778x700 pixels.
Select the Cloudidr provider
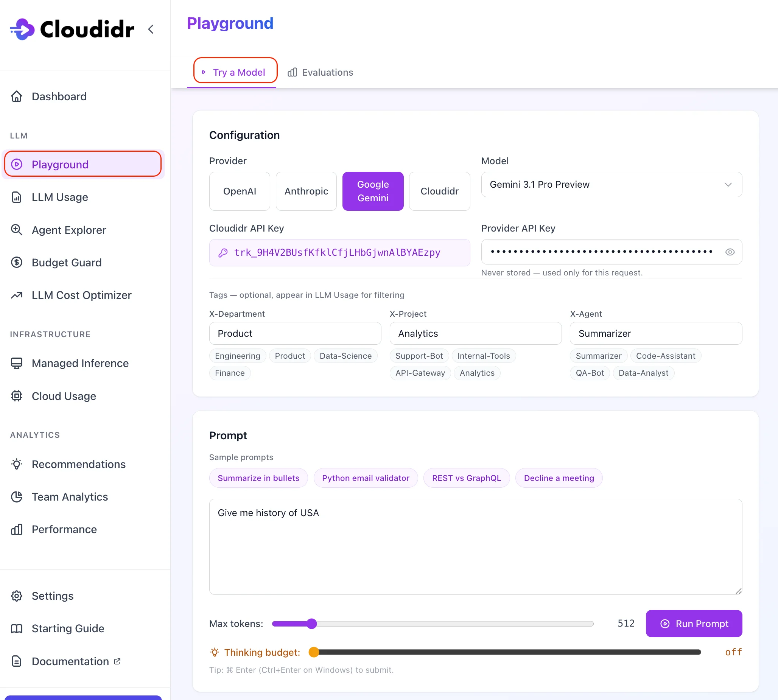pyautogui.click(x=440, y=191)
